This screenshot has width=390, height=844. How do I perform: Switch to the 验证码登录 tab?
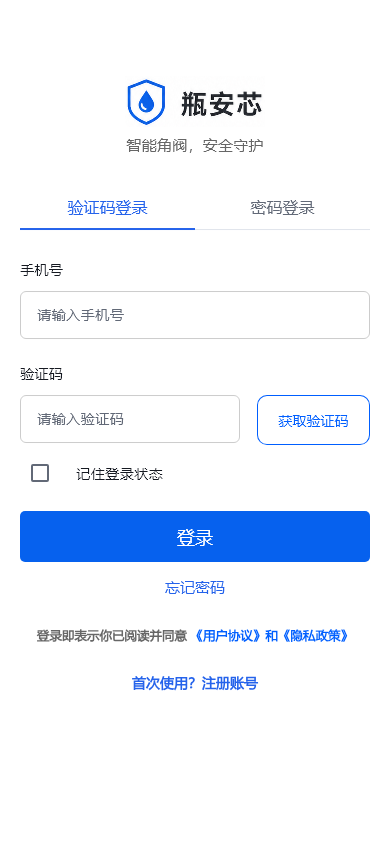pyautogui.click(x=108, y=208)
